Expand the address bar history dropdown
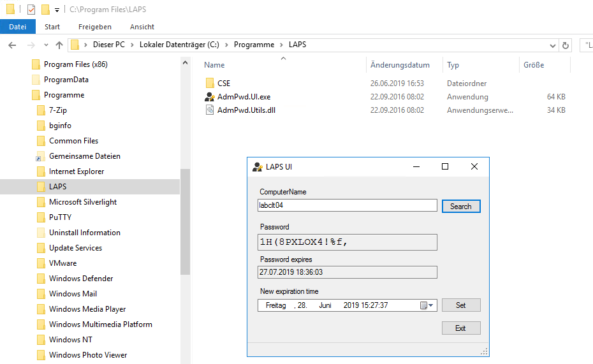 coord(552,45)
